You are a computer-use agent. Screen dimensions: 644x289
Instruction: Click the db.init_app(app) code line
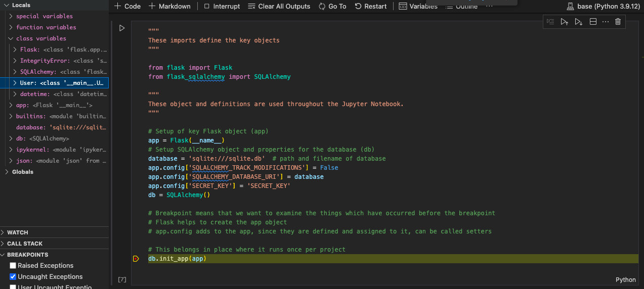coord(177,259)
